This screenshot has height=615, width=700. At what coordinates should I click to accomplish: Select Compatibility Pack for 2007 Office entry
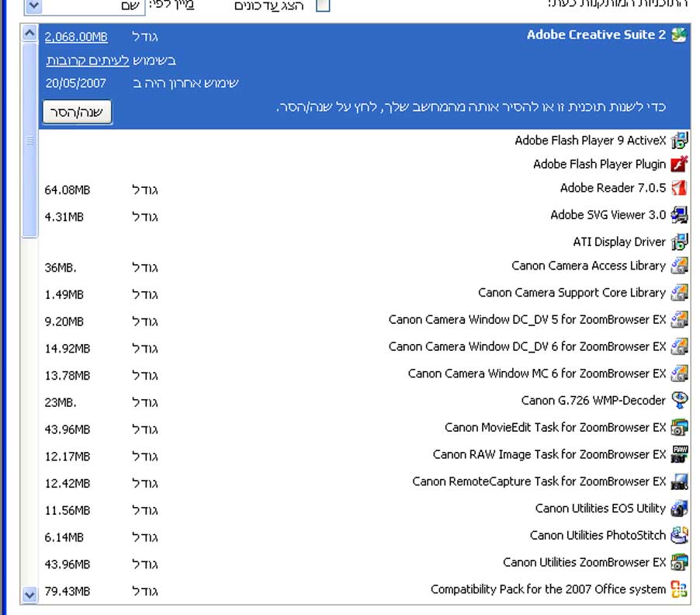coord(364,589)
